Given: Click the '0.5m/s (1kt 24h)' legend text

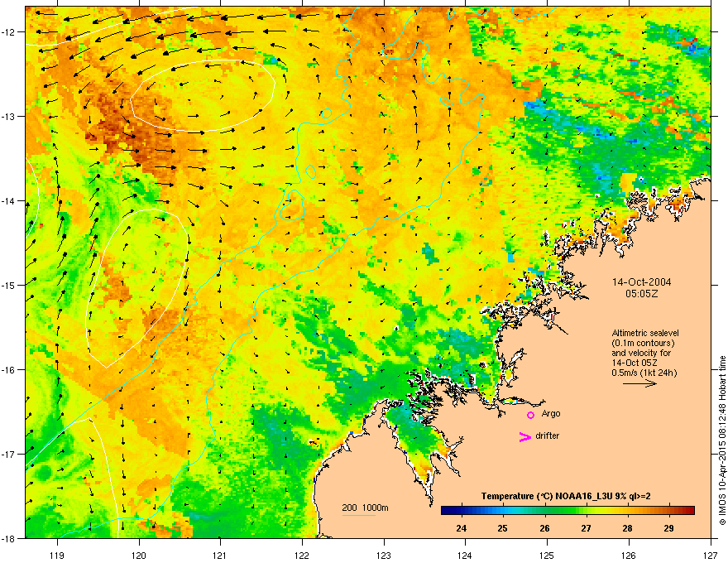Looking at the screenshot, I should click(x=644, y=373).
